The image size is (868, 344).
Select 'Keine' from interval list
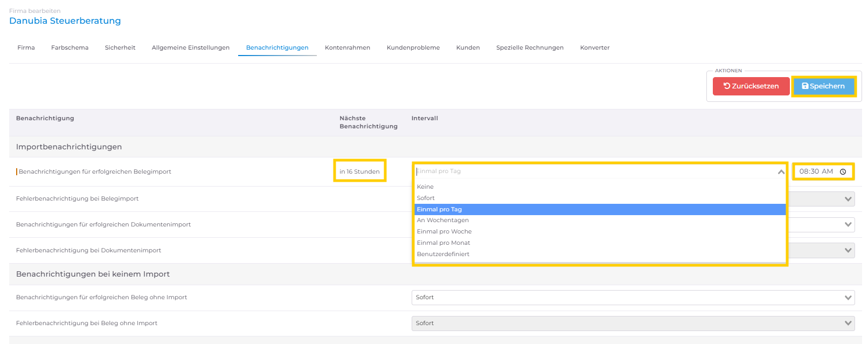click(x=425, y=187)
